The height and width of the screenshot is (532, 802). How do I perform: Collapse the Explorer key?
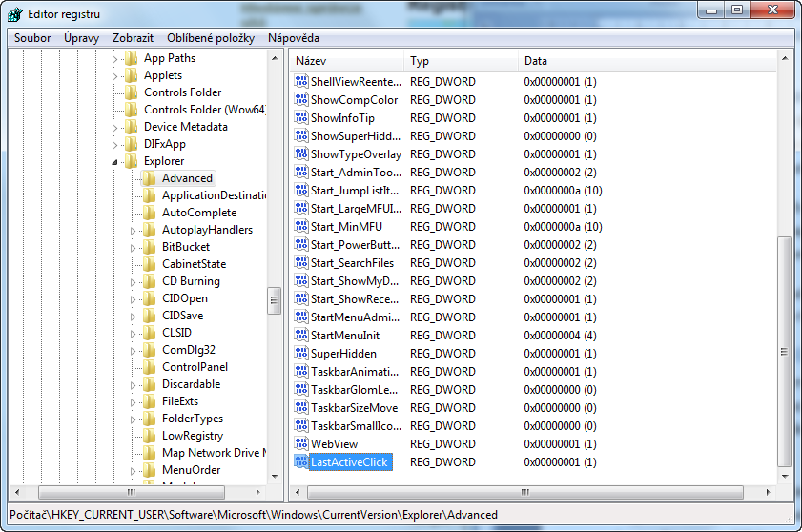coord(114,162)
